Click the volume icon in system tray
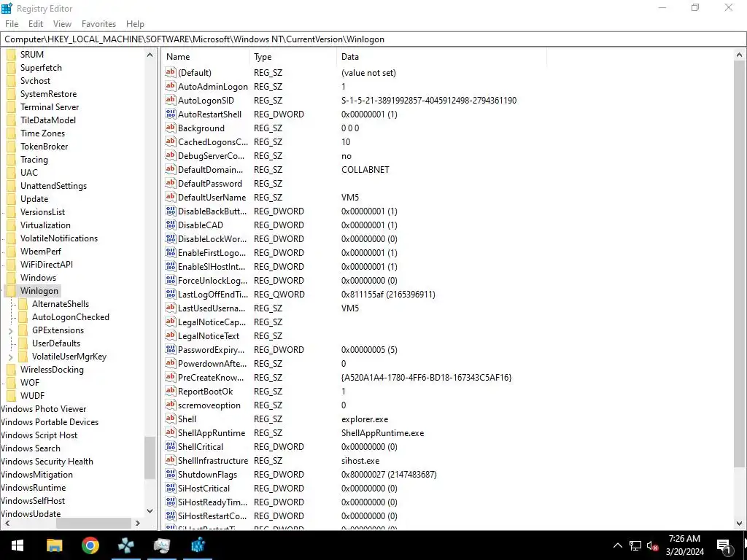 pyautogui.click(x=653, y=545)
